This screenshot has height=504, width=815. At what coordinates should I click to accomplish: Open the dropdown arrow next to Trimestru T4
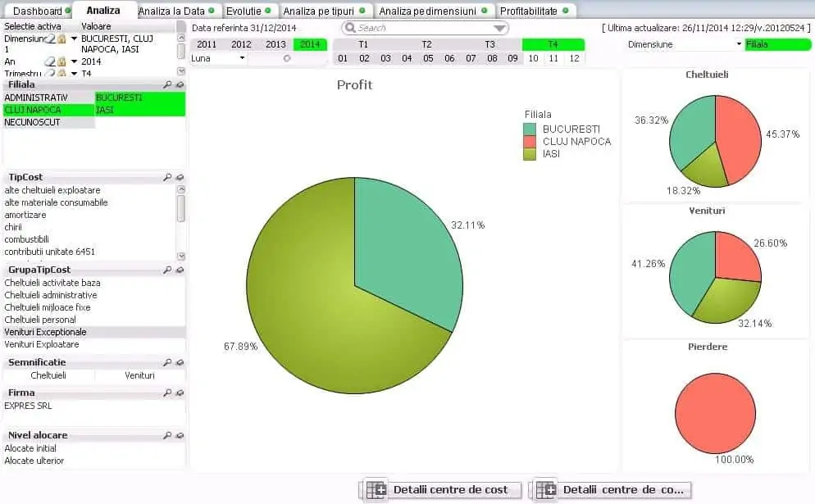72,73
